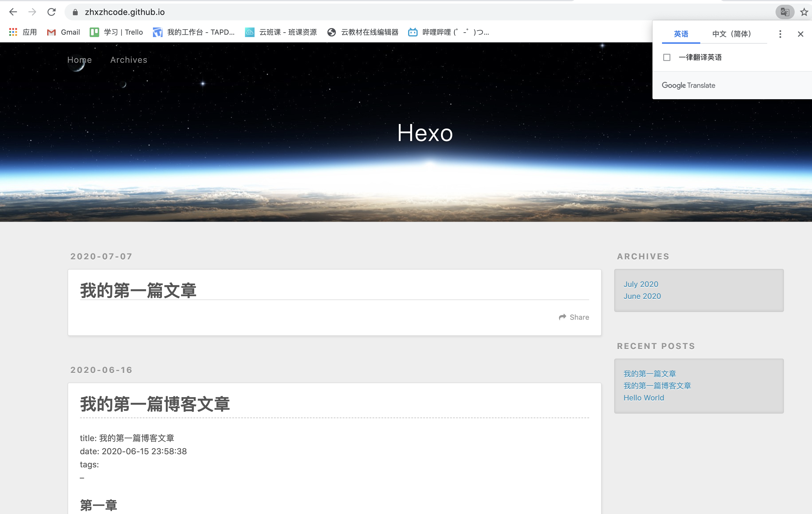812x514 pixels.
Task: Go to Home in blog navigation
Action: coord(79,60)
